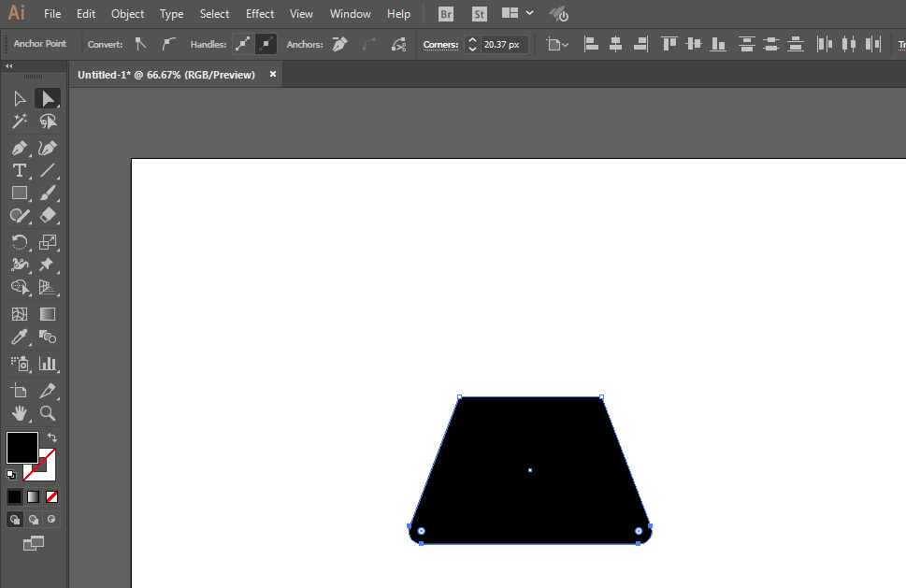Expand the shape corner type dropdown
906x588 pixels.
tap(557, 44)
